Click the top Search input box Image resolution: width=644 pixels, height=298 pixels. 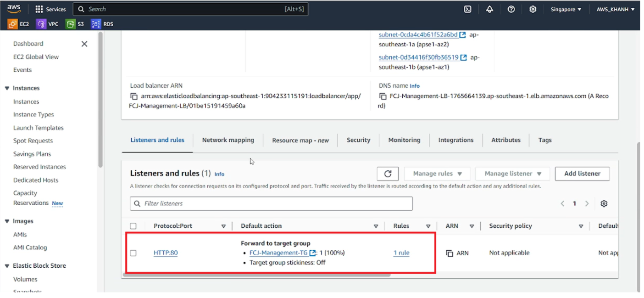[191, 9]
